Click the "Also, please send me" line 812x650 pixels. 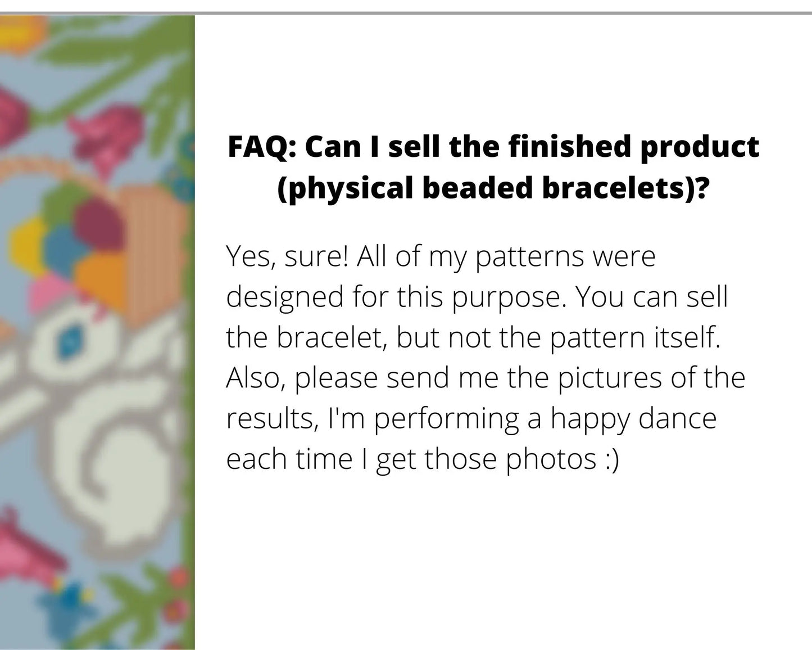(485, 378)
